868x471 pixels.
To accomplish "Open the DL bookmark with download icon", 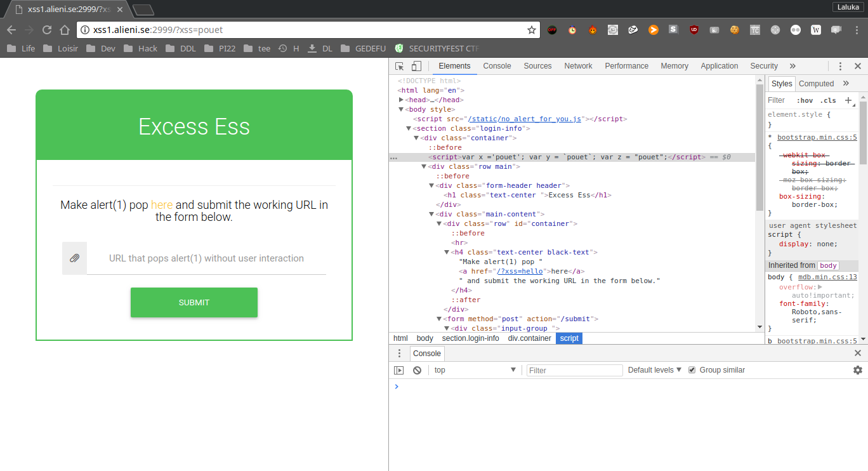I will pyautogui.click(x=320, y=48).
